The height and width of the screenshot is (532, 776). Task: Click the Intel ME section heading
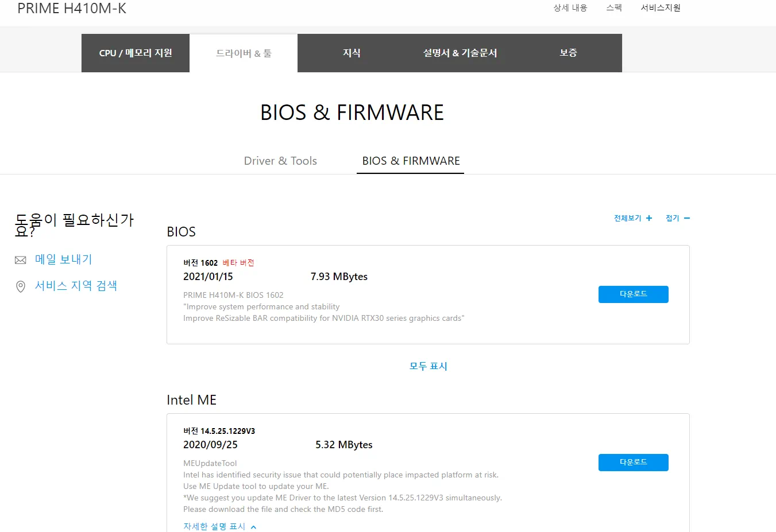click(191, 400)
